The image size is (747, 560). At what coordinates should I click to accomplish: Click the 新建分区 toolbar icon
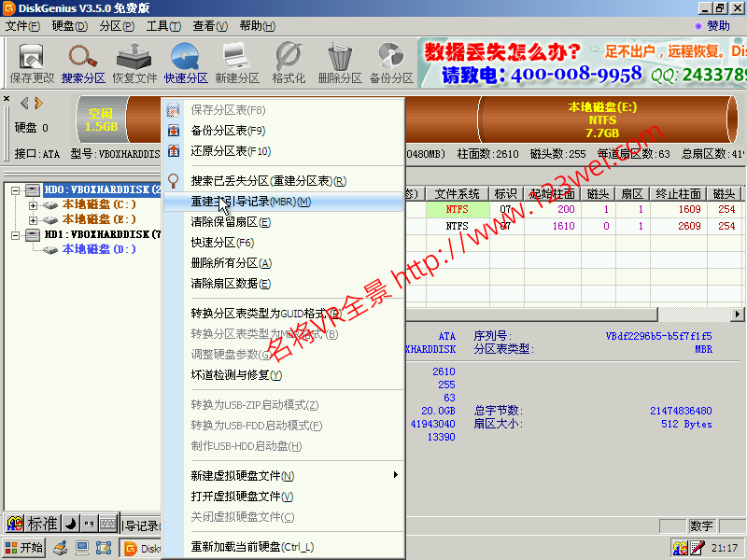click(x=237, y=63)
